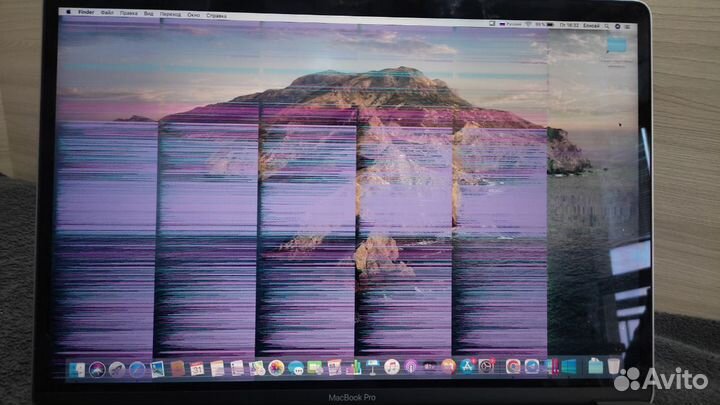Open Keynote podium icon in Dock
Screen dimensions: 720x405
pyautogui.click(x=372, y=367)
